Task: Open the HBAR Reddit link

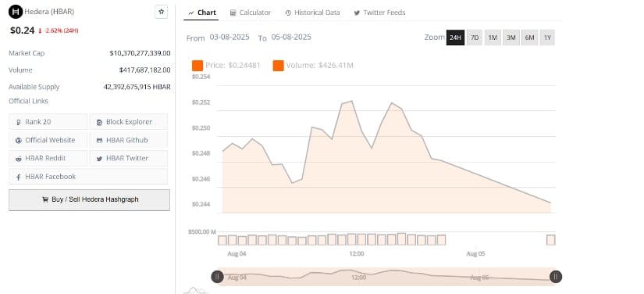Action: click(48, 158)
